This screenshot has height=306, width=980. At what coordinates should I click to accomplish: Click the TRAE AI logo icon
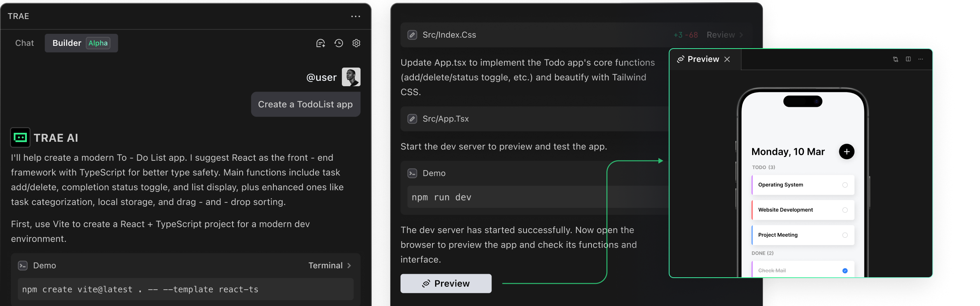pyautogui.click(x=20, y=137)
